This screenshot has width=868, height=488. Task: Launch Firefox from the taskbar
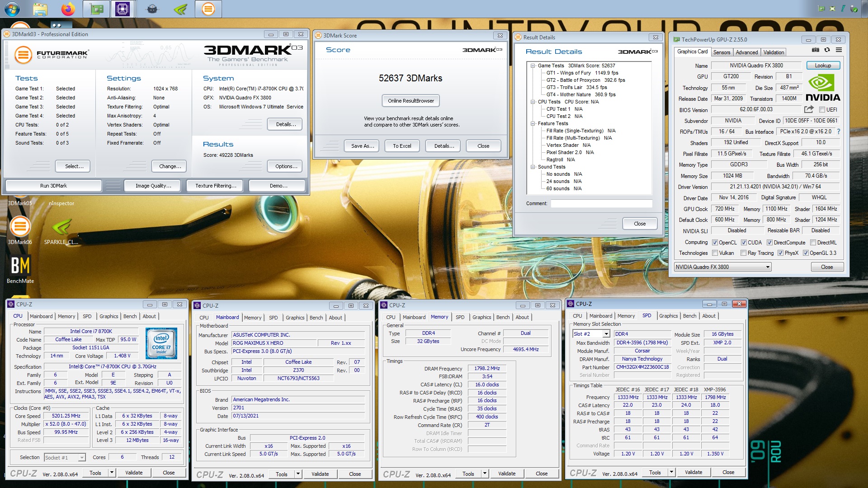68,9
